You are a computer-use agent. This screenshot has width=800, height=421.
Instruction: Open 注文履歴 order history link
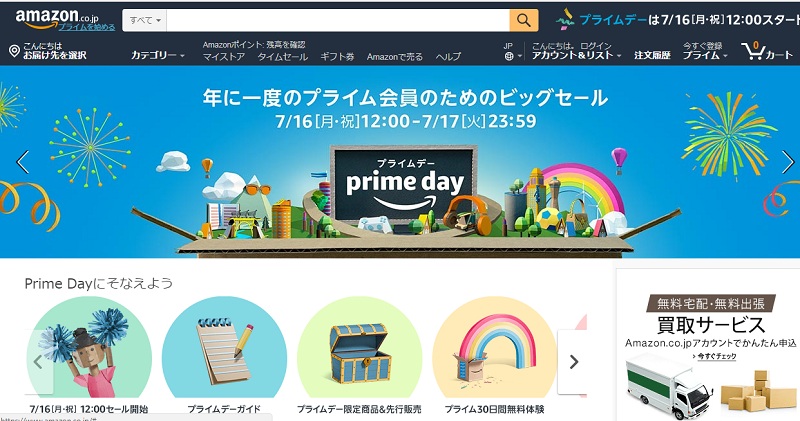pyautogui.click(x=652, y=55)
